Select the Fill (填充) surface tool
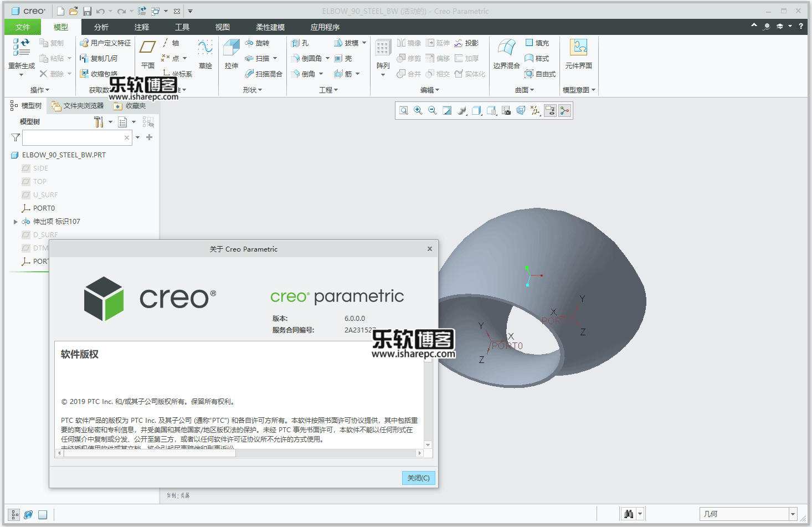Viewport: 812px width, 527px height. click(x=537, y=43)
